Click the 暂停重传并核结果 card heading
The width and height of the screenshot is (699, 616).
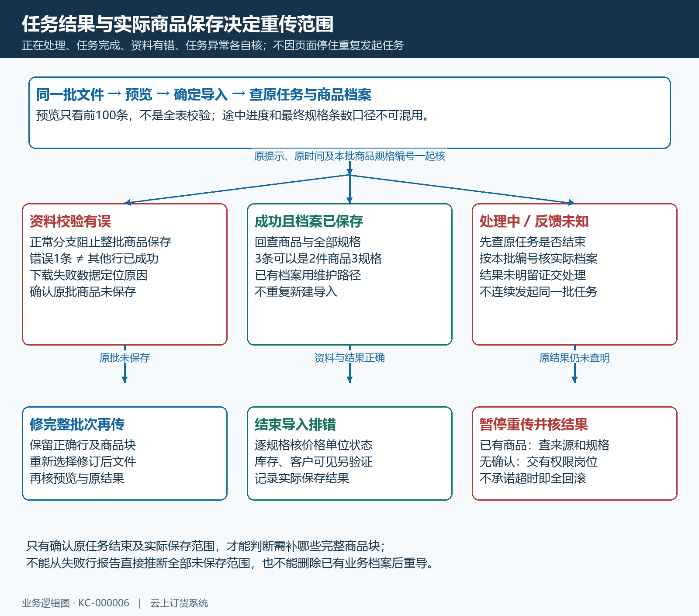click(534, 424)
